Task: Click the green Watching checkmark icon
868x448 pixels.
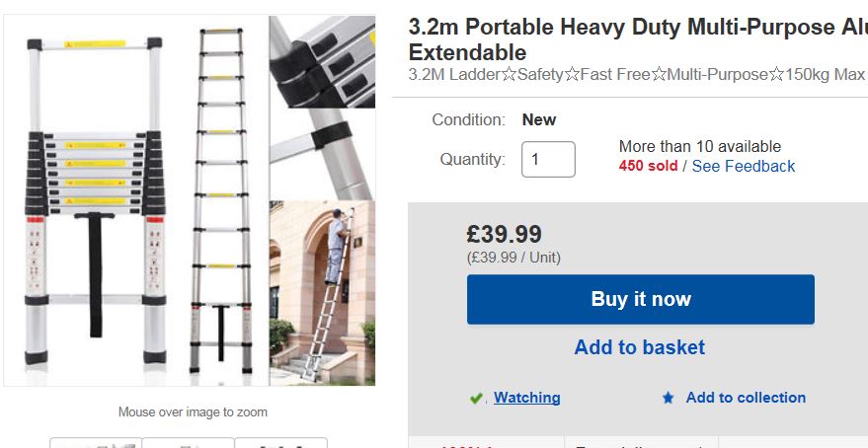Action: pos(477,399)
